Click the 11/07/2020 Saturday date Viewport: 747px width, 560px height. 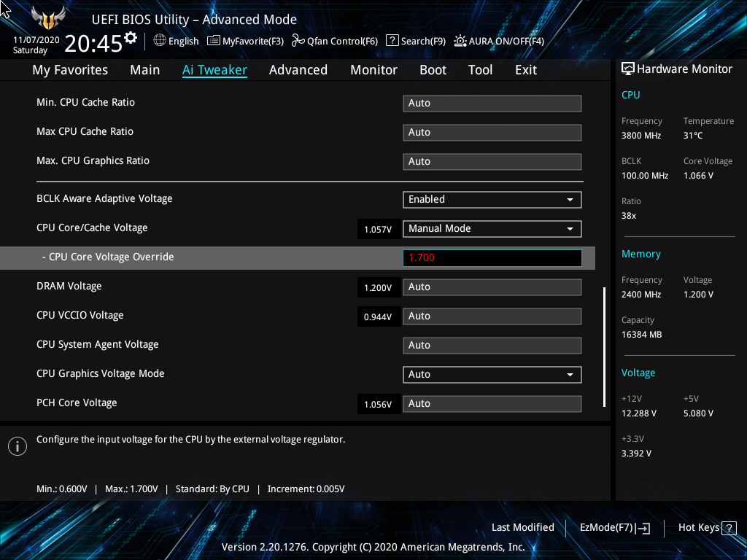point(36,45)
